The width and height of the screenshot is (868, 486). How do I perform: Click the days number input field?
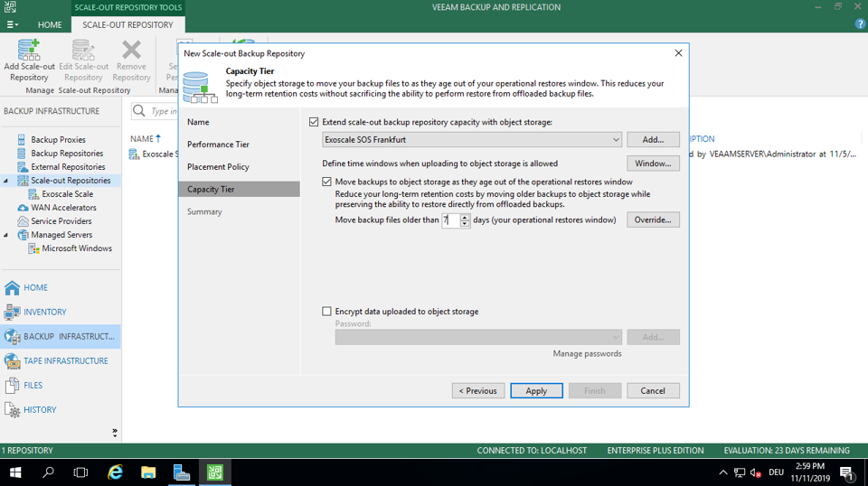pos(450,220)
